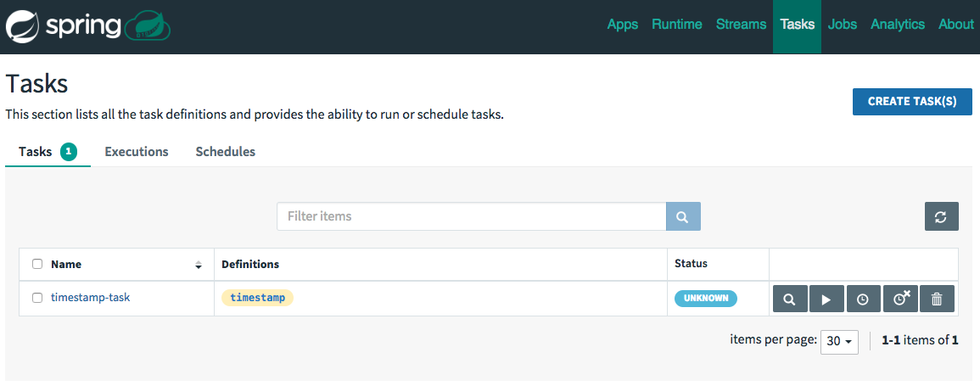Launch timestamp-task with the play icon
The height and width of the screenshot is (386, 980).
click(x=827, y=299)
